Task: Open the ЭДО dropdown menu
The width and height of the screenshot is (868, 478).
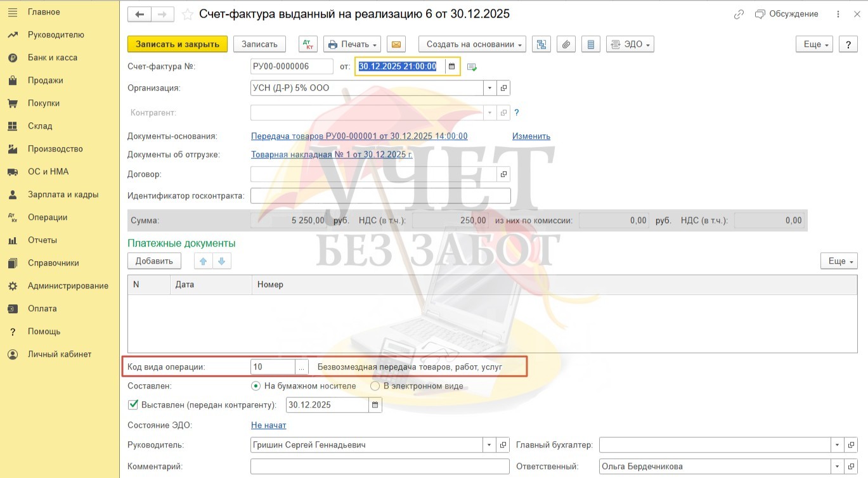Action: [x=630, y=44]
